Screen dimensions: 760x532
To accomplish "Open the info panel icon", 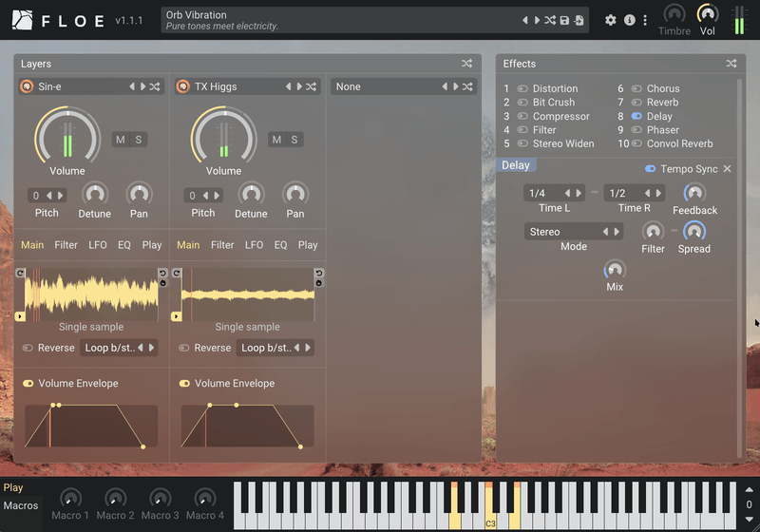I will [x=629, y=20].
